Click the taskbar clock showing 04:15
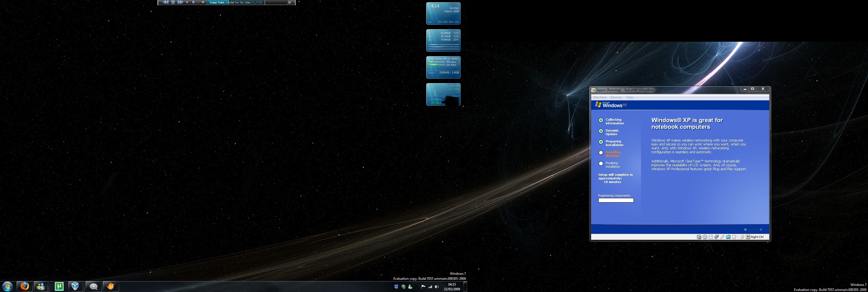 click(x=452, y=287)
